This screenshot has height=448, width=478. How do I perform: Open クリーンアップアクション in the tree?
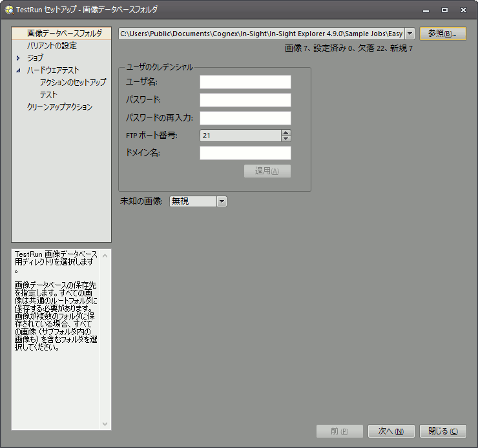[x=59, y=107]
